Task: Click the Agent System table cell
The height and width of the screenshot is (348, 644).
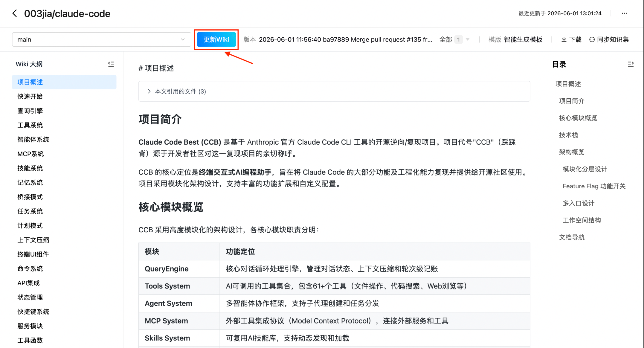Action: click(179, 303)
